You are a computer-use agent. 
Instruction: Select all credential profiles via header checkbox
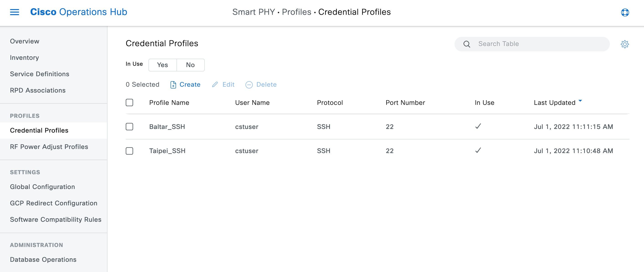[130, 102]
